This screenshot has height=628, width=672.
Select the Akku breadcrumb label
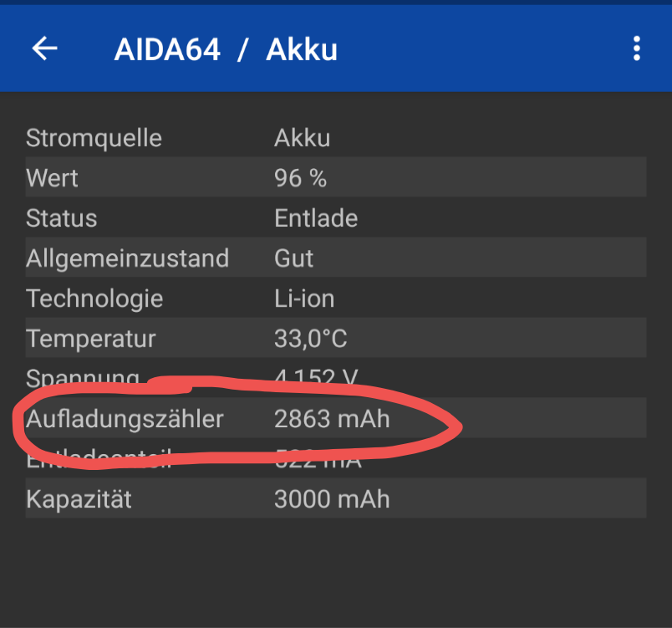302,49
